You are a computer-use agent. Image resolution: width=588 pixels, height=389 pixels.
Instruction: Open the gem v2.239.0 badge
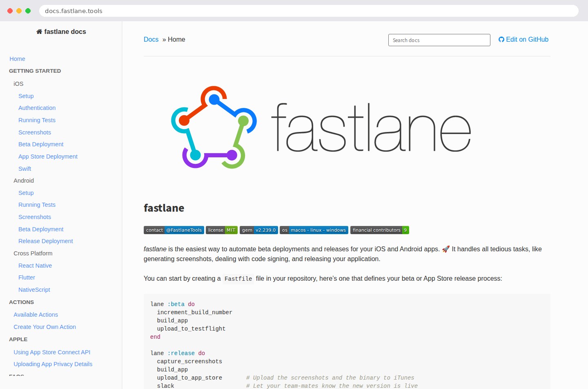click(x=259, y=230)
